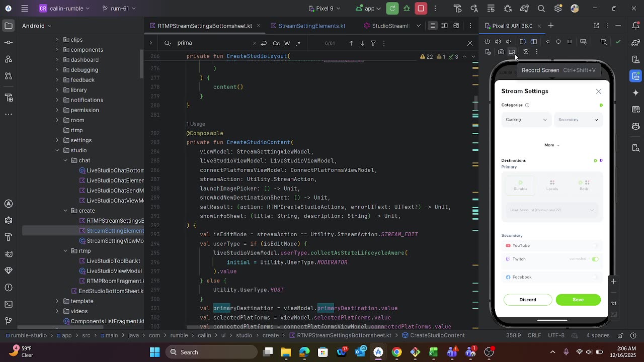
Task: Open Problems tool window in left sidebar
Action: click(x=8, y=288)
